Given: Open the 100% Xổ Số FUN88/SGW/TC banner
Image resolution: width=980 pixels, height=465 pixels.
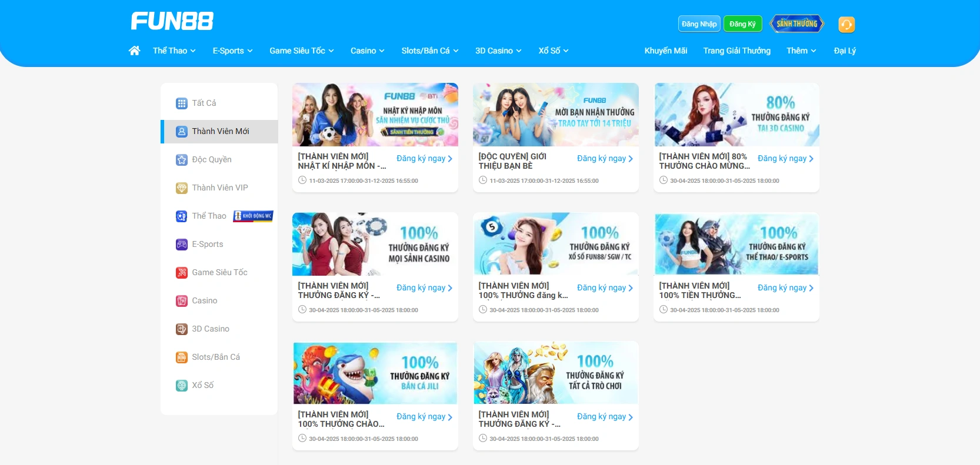Looking at the screenshot, I should pyautogui.click(x=556, y=244).
